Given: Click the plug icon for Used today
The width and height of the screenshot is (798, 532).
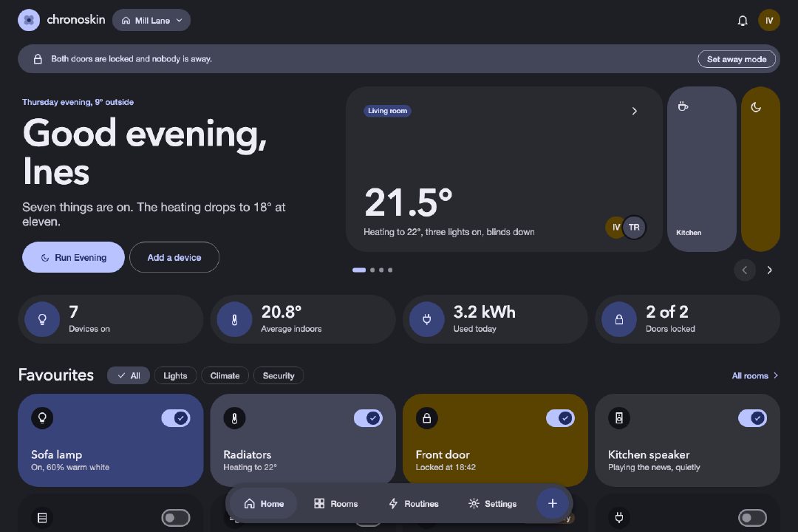Looking at the screenshot, I should (x=427, y=319).
